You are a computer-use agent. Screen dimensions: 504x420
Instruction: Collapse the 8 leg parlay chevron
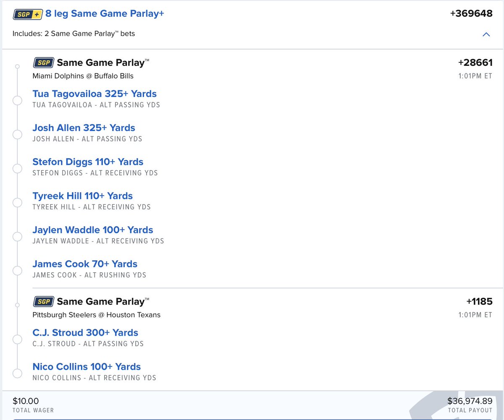point(486,34)
